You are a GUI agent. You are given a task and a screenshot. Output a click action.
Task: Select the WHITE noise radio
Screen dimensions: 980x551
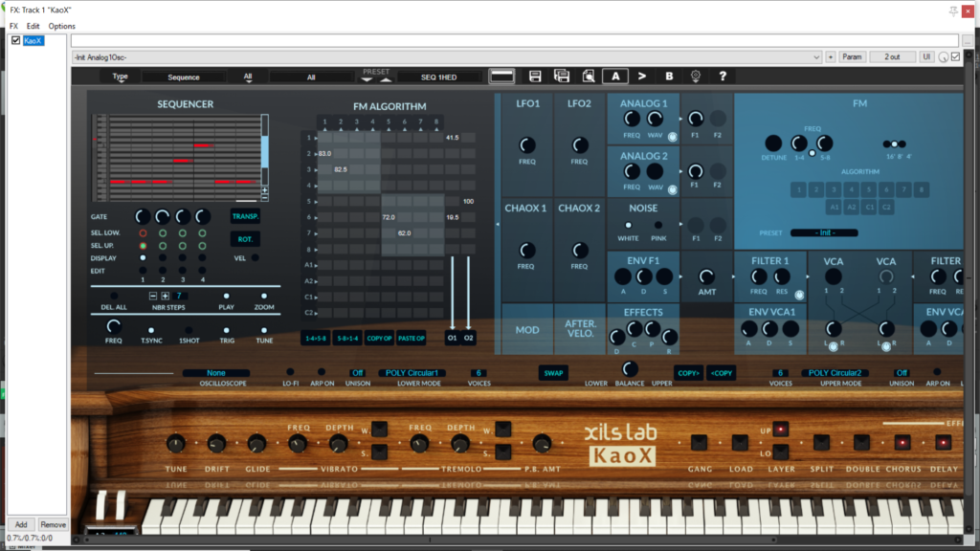coord(628,226)
